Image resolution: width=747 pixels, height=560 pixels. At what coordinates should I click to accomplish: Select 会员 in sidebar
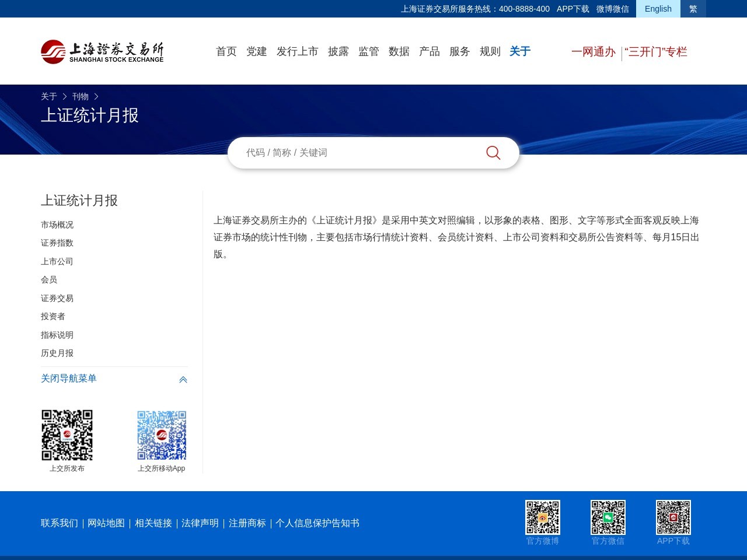tap(49, 279)
